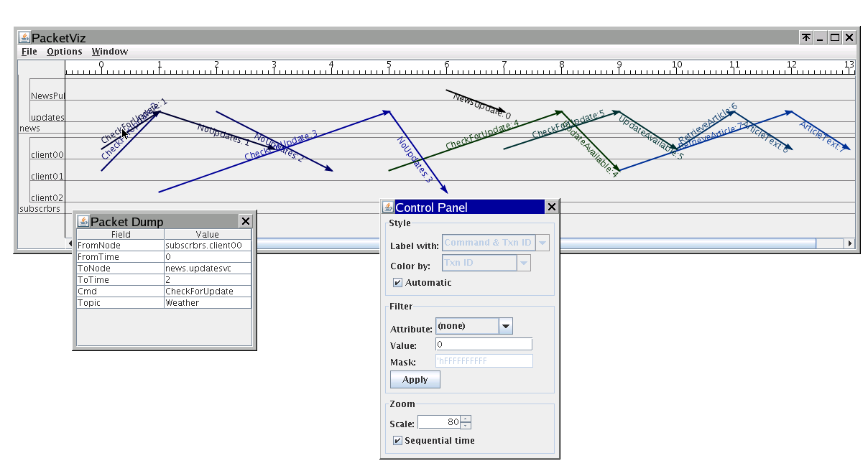Screen dimensions: 868x471
Task: Click the Java icon in Packet Dump title bar
Action: [x=83, y=222]
